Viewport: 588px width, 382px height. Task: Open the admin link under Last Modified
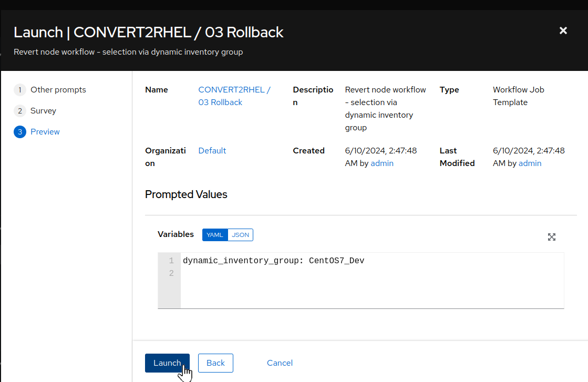(530, 163)
